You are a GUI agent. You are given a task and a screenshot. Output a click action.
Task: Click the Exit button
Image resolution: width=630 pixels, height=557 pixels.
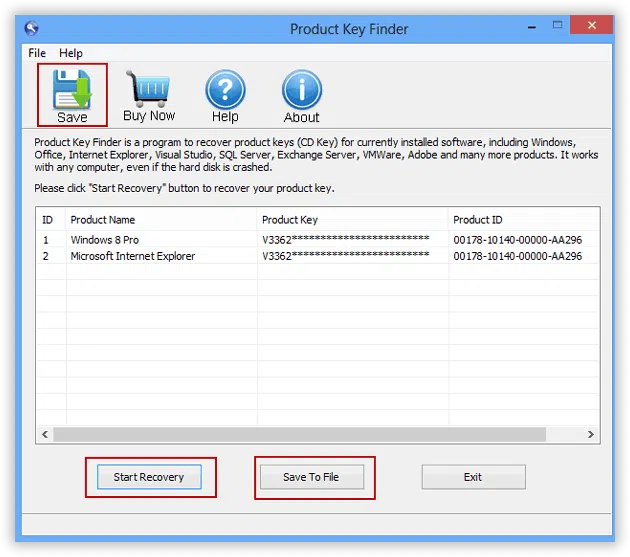pyautogui.click(x=473, y=477)
